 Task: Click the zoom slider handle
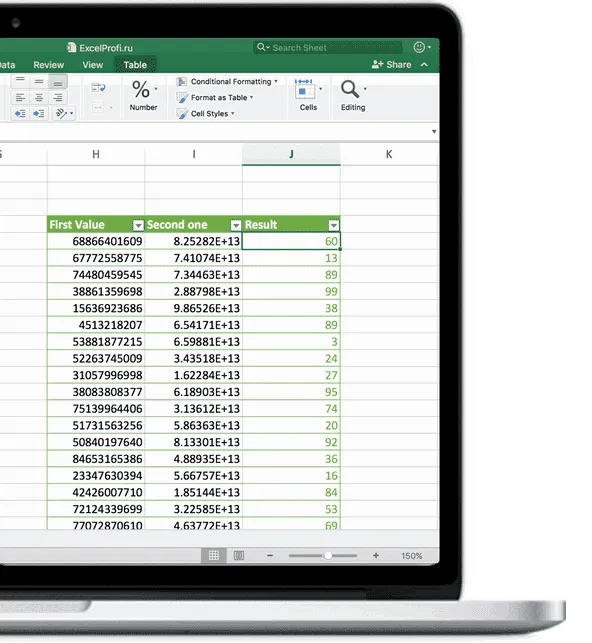[328, 556]
